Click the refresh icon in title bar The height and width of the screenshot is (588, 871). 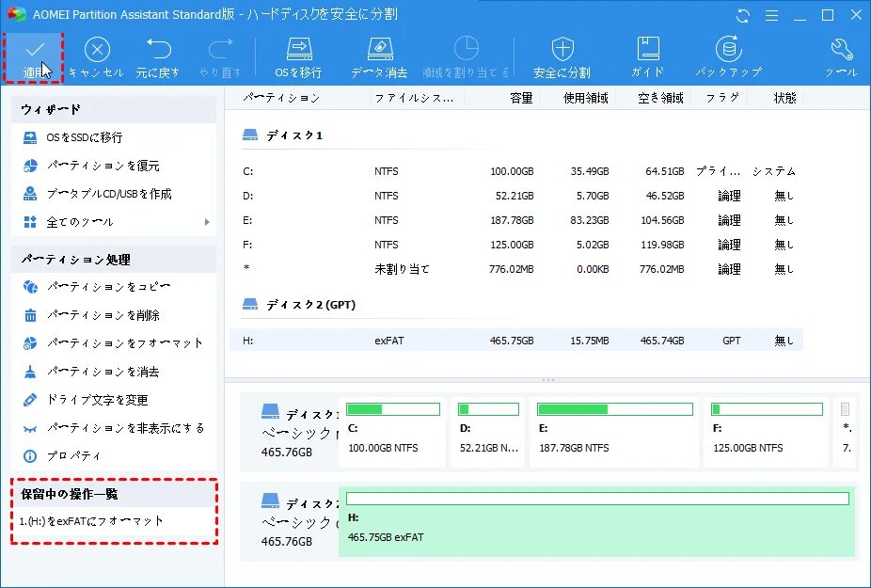point(743,16)
